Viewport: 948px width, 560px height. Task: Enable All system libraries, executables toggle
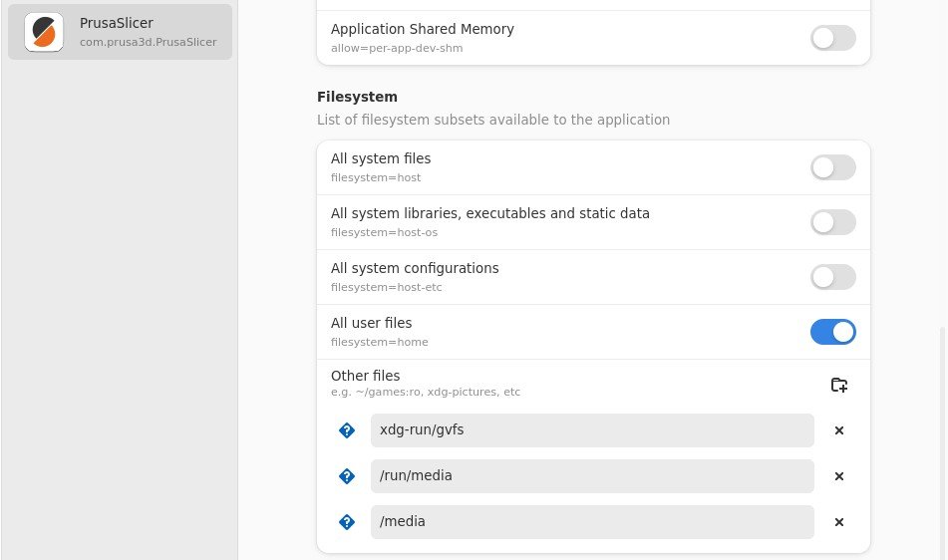click(x=832, y=222)
